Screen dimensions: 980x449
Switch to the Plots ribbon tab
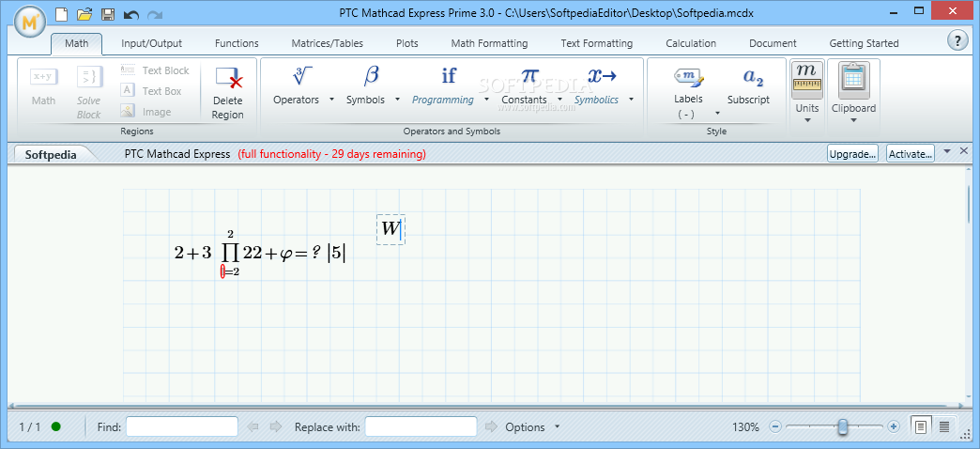[406, 43]
